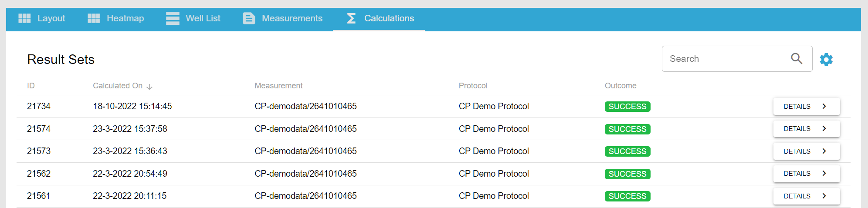Screen dimensions: 868x208
Task: Sort by the ID column header
Action: click(31, 86)
